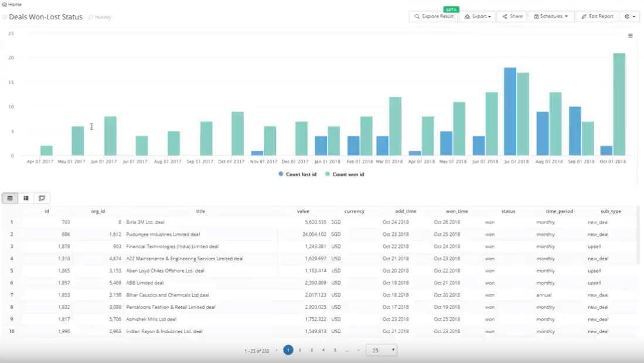Open the chart hamburger menu
The image size is (644, 363).
(x=631, y=36)
